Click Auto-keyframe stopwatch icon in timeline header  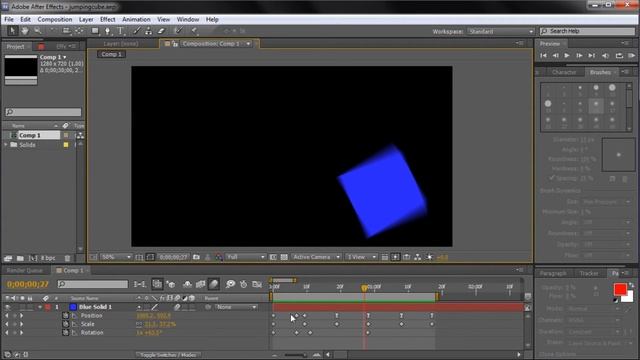[244, 284]
